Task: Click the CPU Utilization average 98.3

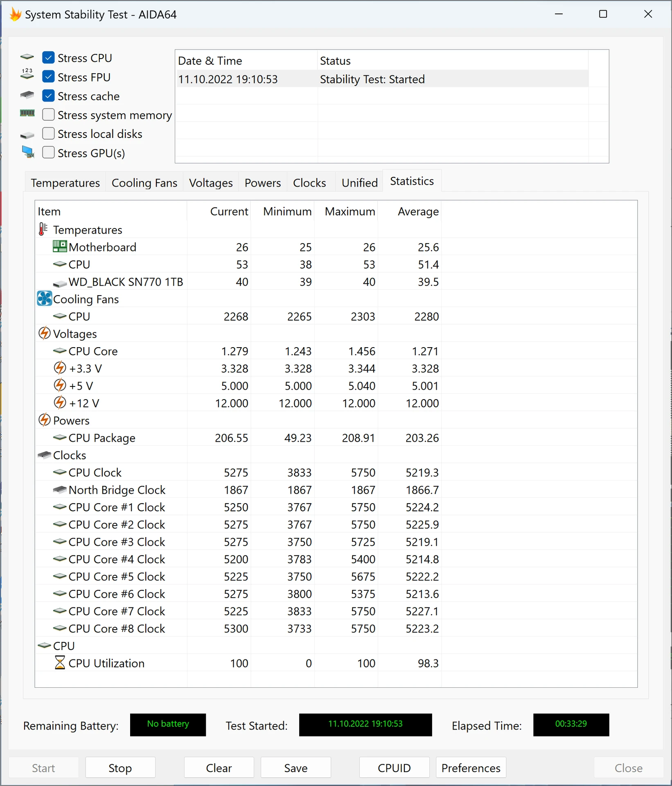Action: coord(428,663)
